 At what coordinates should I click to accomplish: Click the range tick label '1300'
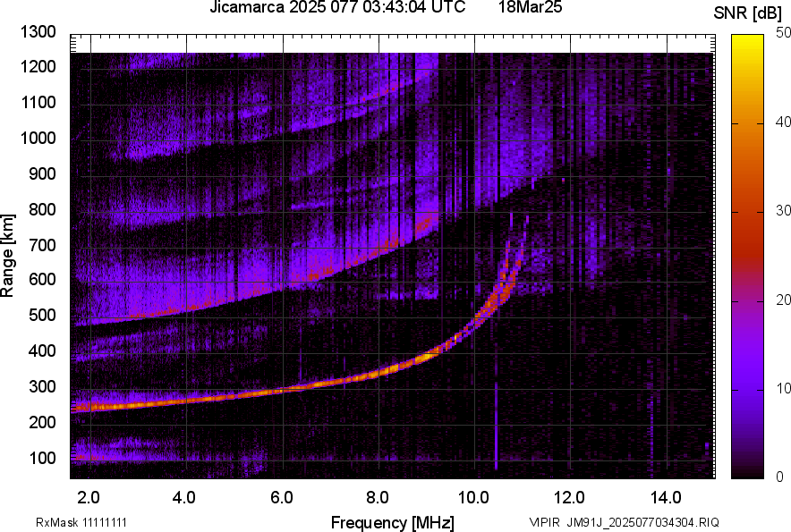[38, 32]
